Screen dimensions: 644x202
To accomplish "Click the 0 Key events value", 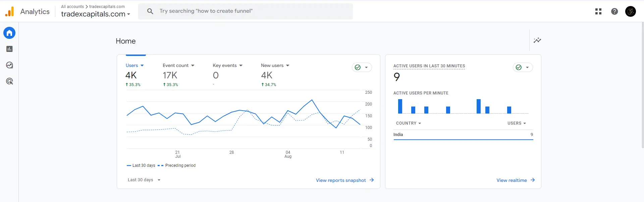I will pyautogui.click(x=216, y=75).
